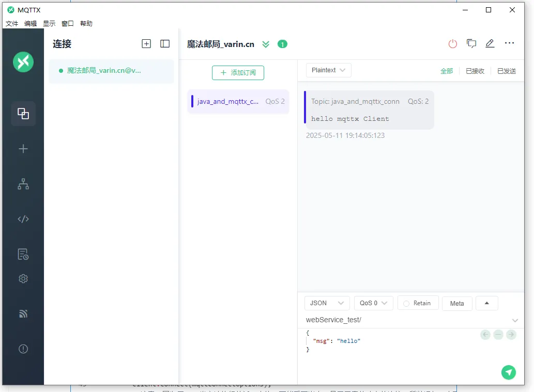Image resolution: width=534 pixels, height=392 pixels.
Task: Click the webService_test/ topic input field
Action: pos(407,320)
